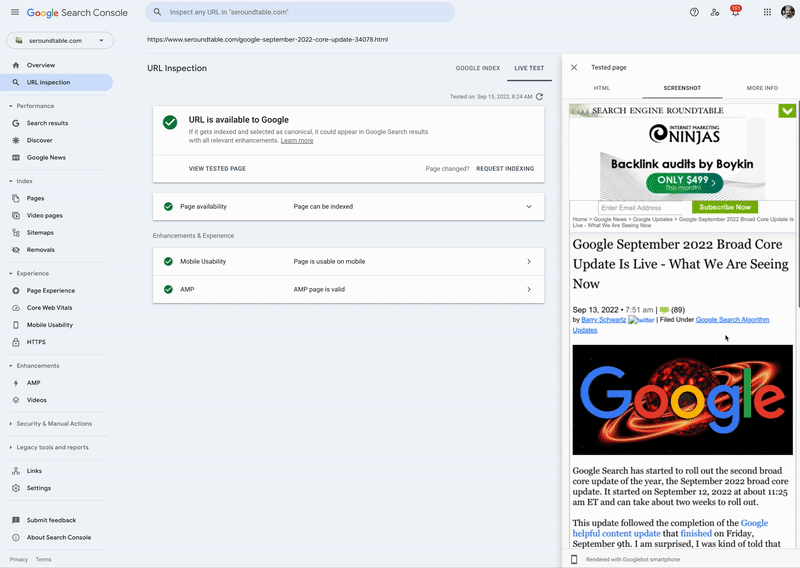Click the Google Search Console logo

[x=77, y=13]
